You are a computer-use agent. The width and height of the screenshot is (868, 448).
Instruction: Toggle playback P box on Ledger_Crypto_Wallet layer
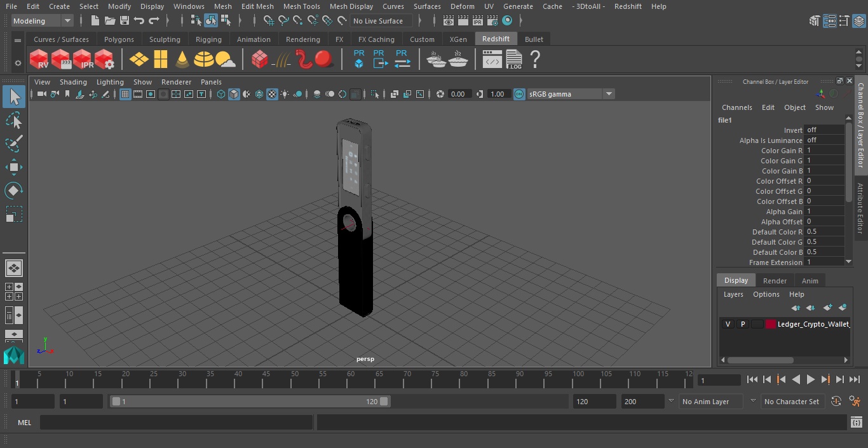tap(742, 324)
